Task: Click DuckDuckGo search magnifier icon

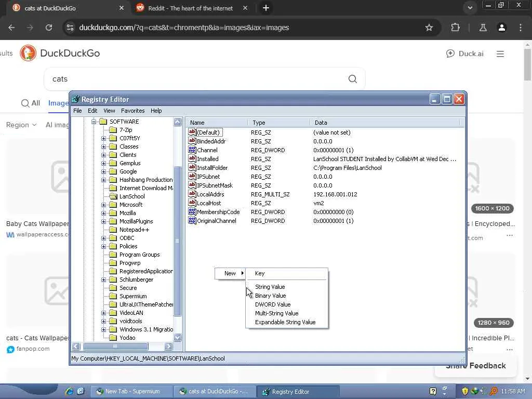Action: click(353, 79)
